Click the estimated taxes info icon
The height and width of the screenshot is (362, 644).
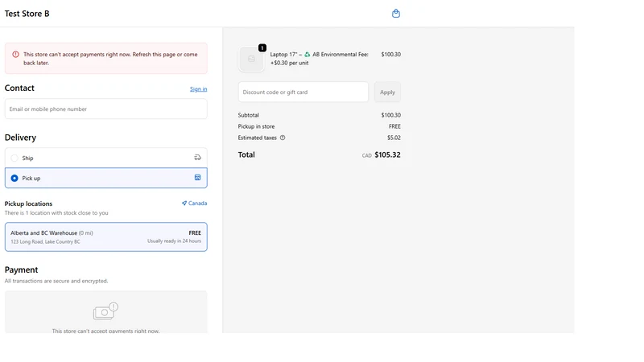tap(283, 138)
